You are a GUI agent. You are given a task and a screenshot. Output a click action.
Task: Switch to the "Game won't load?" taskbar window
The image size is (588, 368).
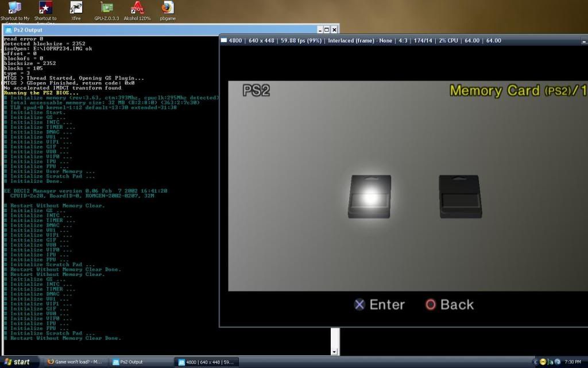[x=75, y=362]
